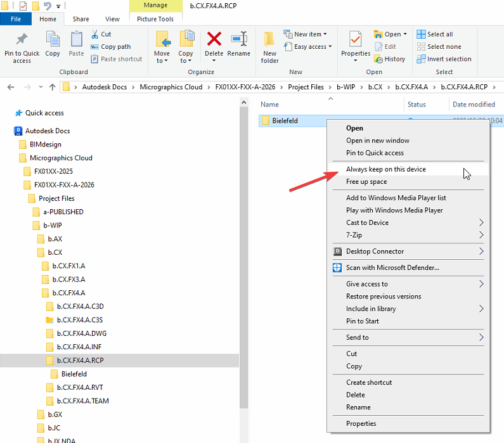This screenshot has height=443, width=504.
Task: Open the Customize Quick Access Toolbar dropdown
Action: pyautogui.click(x=58, y=6)
